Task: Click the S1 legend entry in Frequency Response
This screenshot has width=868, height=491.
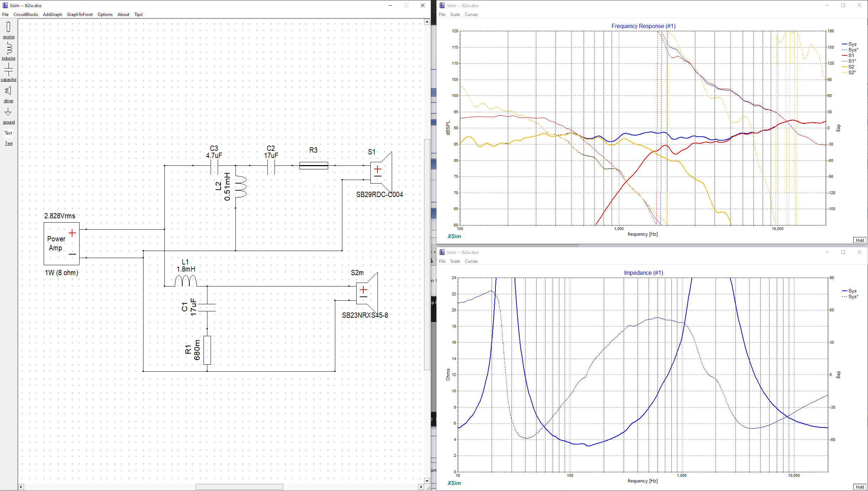Action: [848, 55]
